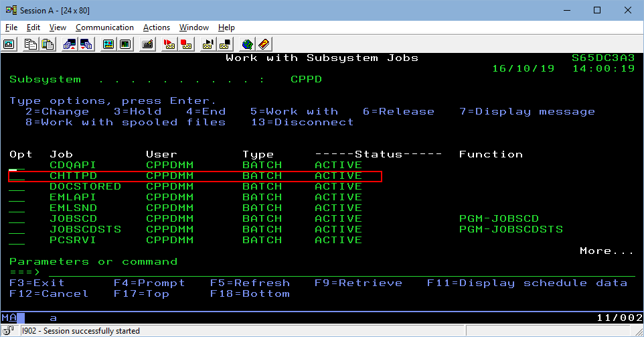Image resolution: width=644 pixels, height=337 pixels.
Task: Click the Receive File from Host icon
Action: click(86, 44)
